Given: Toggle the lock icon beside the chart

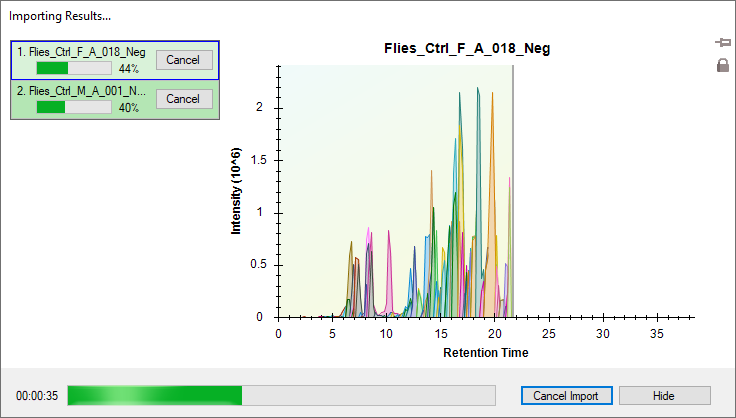Looking at the screenshot, I should [723, 65].
